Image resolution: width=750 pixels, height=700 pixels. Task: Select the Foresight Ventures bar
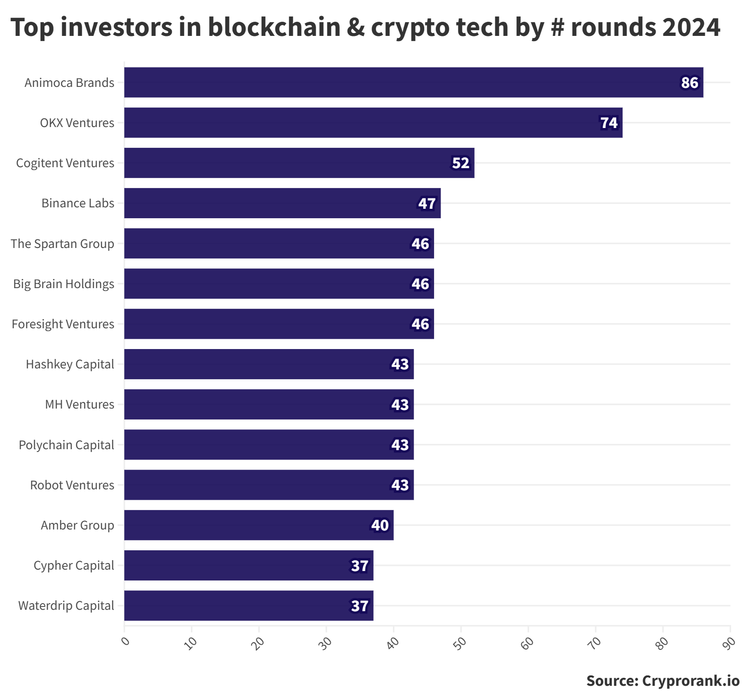[x=279, y=324]
